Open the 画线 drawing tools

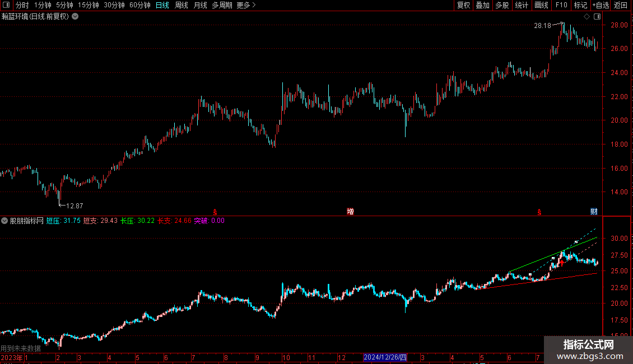tap(541, 5)
